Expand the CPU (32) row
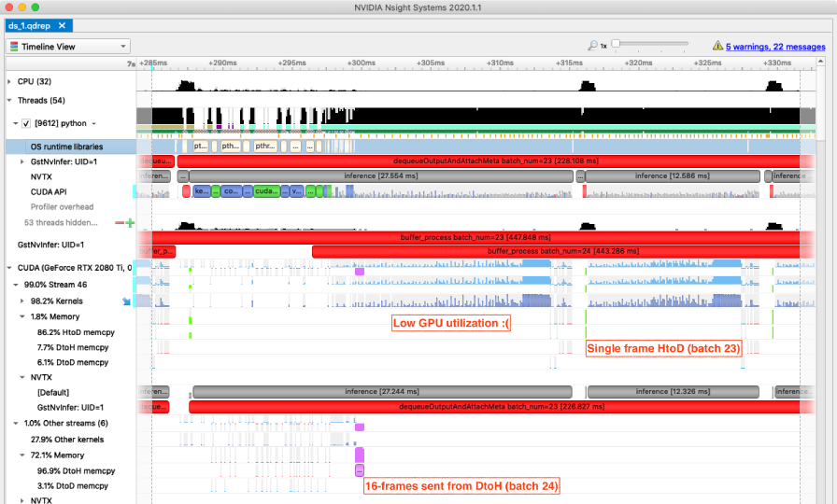837x504 pixels. pyautogui.click(x=9, y=81)
